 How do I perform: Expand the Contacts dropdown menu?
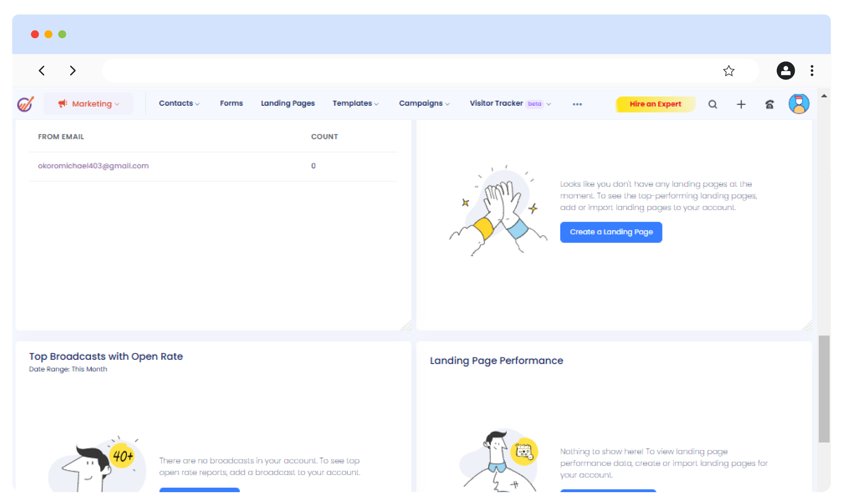point(179,104)
